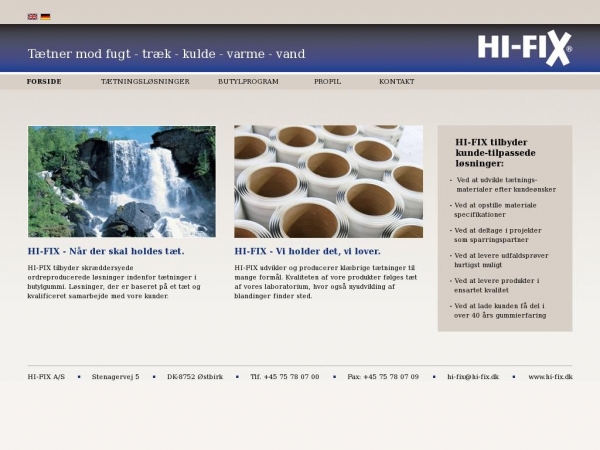Click the header slogan 'Tætner mod fugt - træk - kulde - varme - vand'

tap(166, 54)
